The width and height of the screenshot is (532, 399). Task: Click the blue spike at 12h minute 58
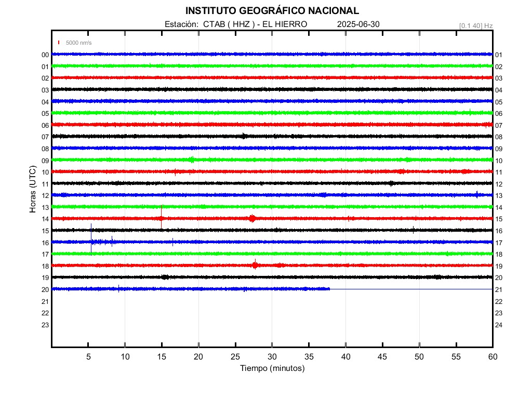point(477,194)
